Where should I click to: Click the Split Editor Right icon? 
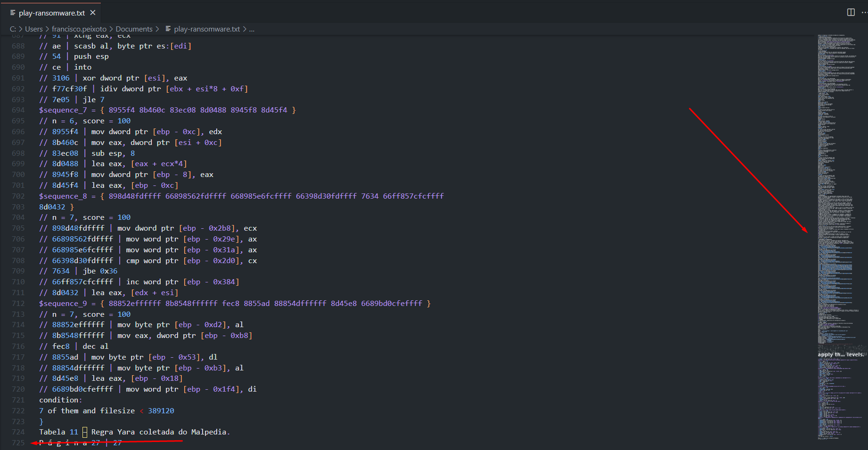[x=851, y=12]
